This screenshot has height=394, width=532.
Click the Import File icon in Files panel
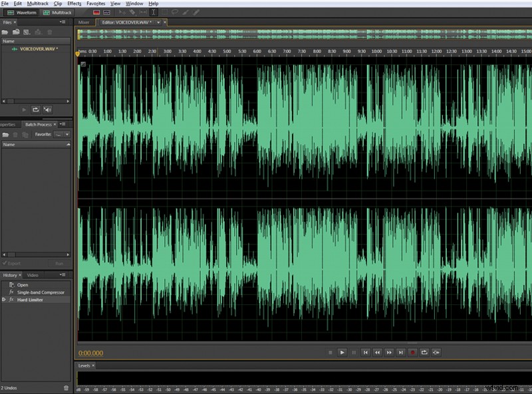tap(15, 31)
